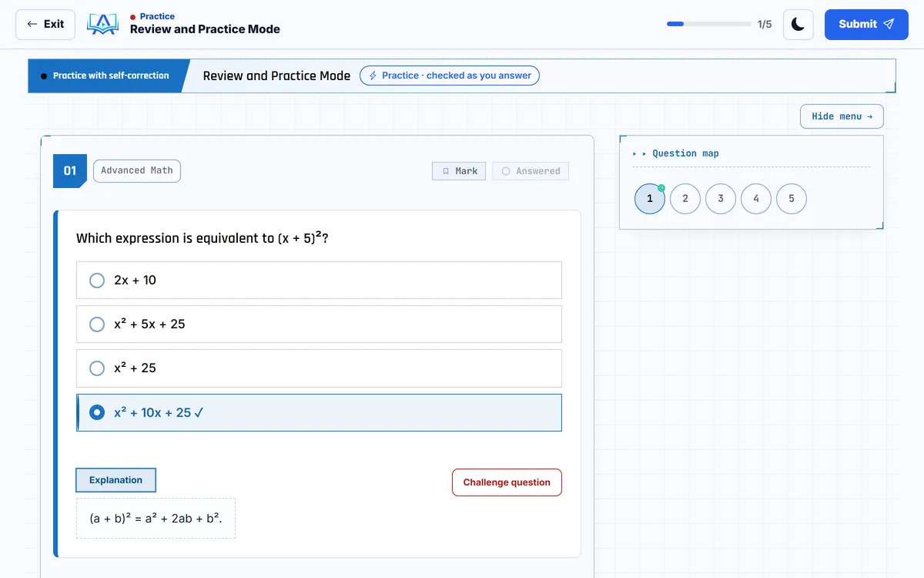The height and width of the screenshot is (578, 924).
Task: Click the 'Practice with self-correction' label
Action: tap(111, 76)
